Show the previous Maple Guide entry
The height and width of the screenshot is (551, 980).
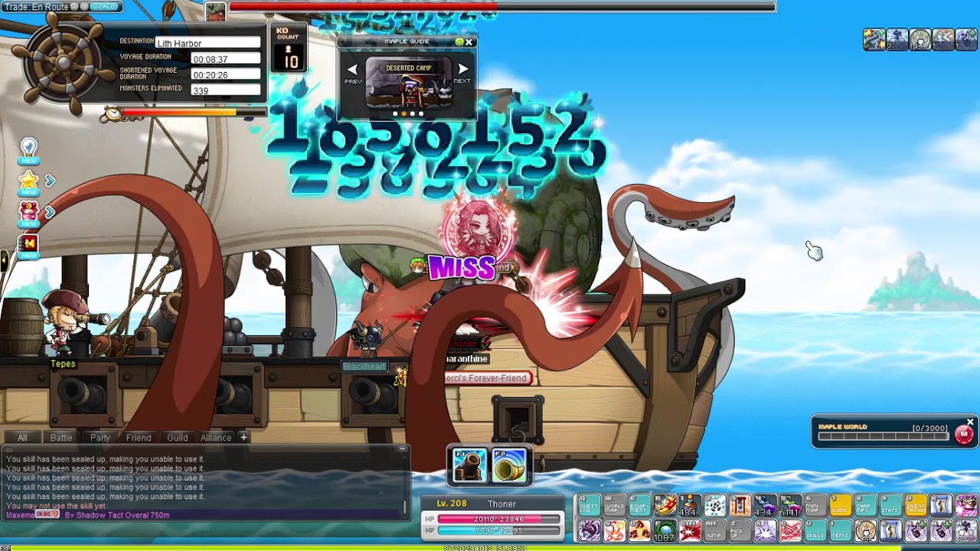(352, 70)
